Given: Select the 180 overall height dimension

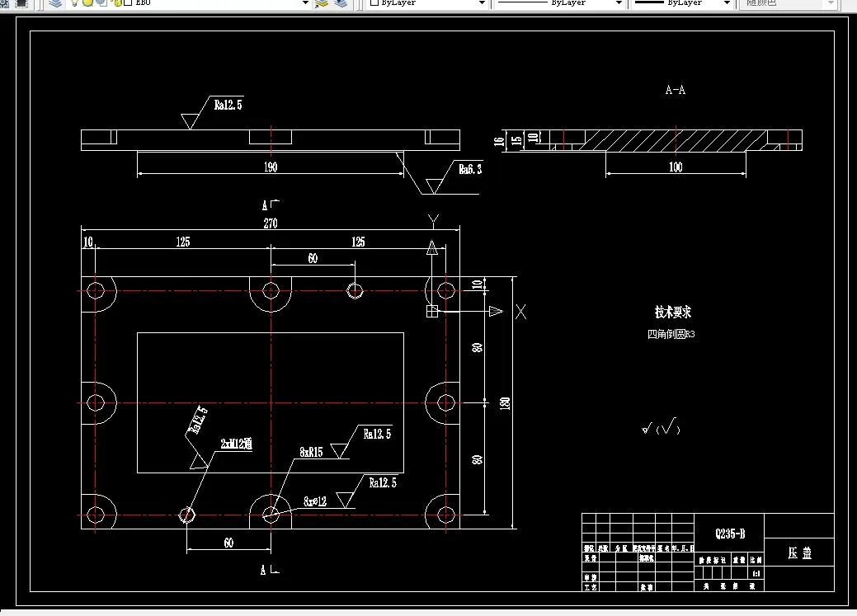Looking at the screenshot, I should [505, 403].
